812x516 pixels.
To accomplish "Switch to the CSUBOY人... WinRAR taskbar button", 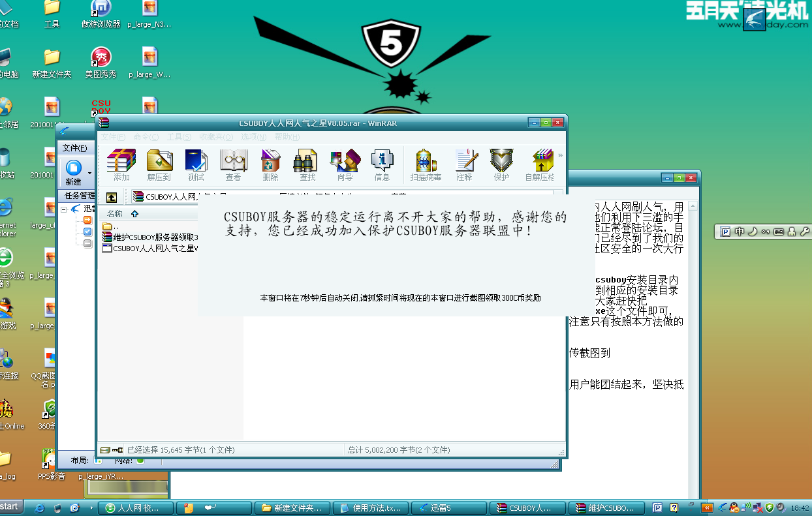I will point(527,508).
